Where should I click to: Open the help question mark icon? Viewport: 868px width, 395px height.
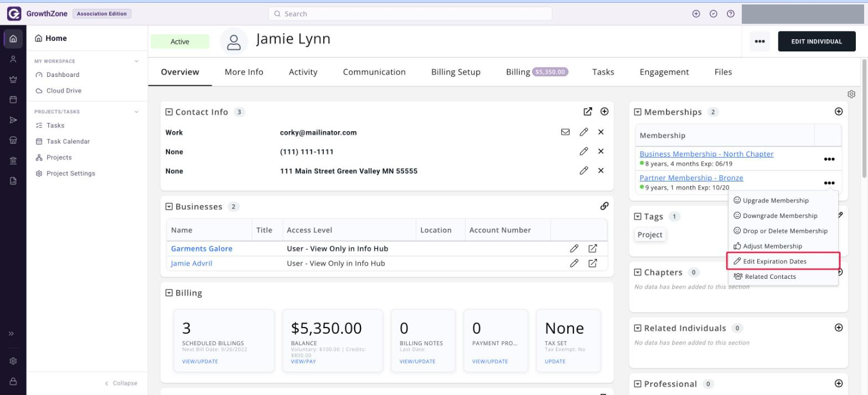coord(731,14)
